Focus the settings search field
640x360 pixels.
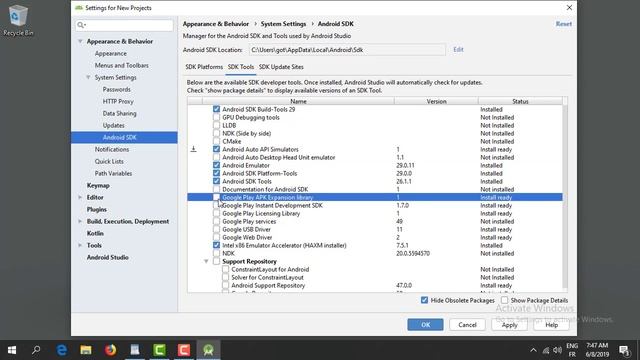124,25
